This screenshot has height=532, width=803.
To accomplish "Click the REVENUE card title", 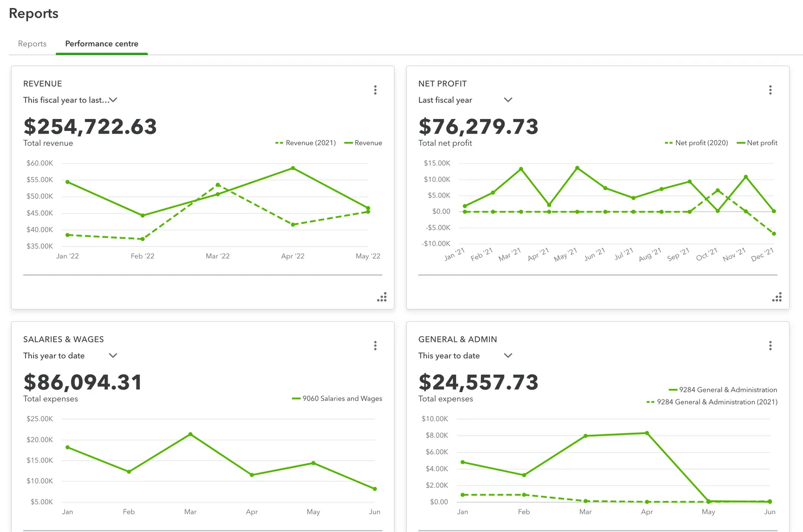I will [x=43, y=84].
